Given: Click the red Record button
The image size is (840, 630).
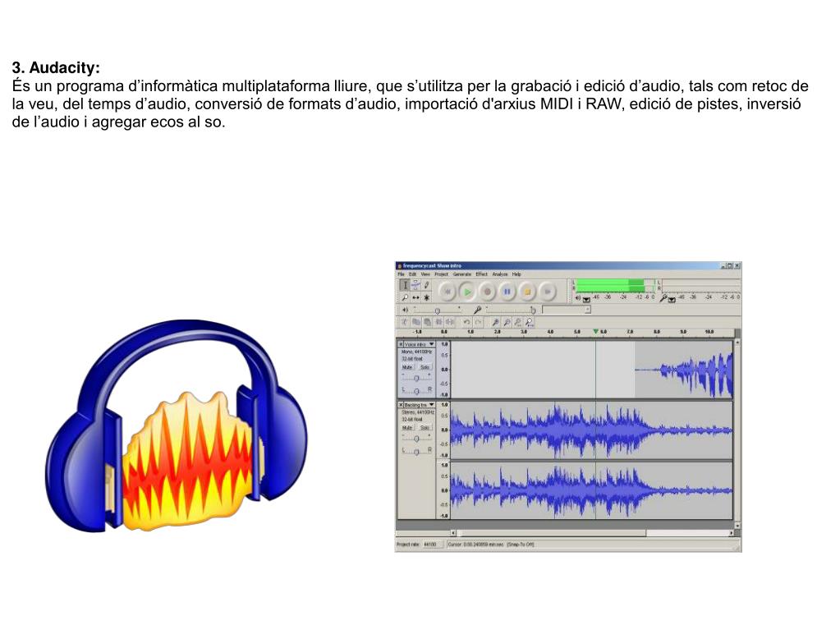Looking at the screenshot, I should 488,292.
